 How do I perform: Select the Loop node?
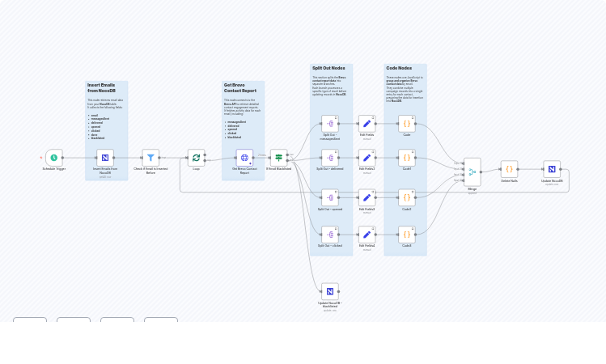pyautogui.click(x=196, y=158)
